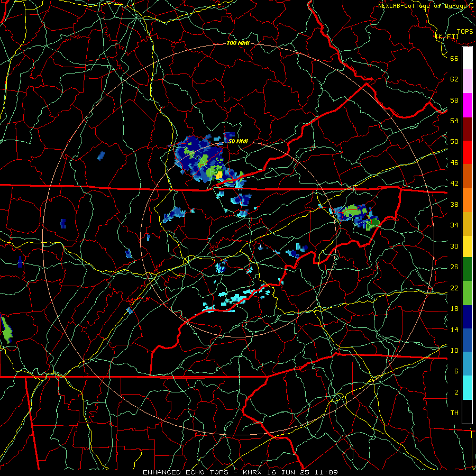Click the "50 NMI" range ring label
This screenshot has height=476, width=476.
pos(238,141)
